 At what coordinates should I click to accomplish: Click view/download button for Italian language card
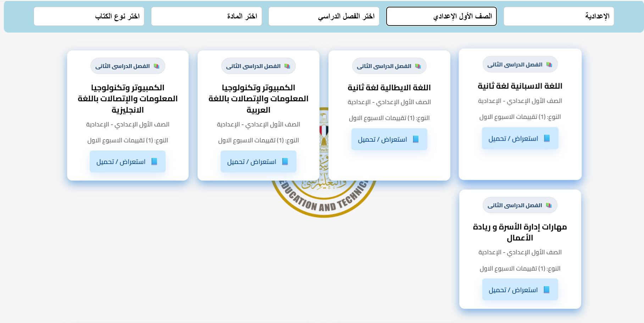[x=389, y=140]
